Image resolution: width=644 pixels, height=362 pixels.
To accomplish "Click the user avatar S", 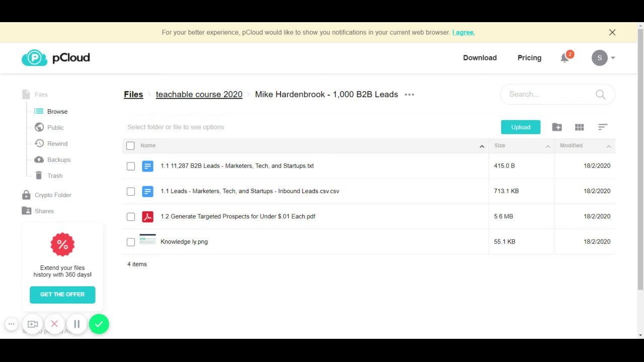I will coord(599,58).
